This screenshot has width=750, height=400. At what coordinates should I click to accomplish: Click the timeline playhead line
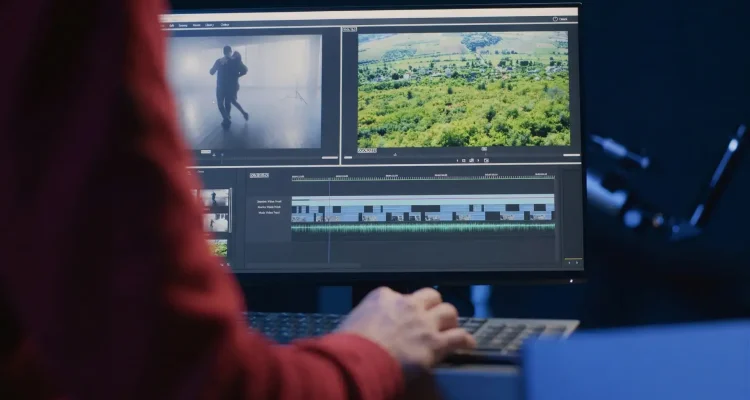(x=330, y=220)
